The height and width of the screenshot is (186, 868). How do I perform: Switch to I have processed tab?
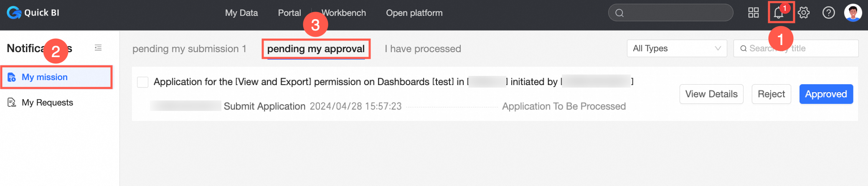(x=423, y=49)
